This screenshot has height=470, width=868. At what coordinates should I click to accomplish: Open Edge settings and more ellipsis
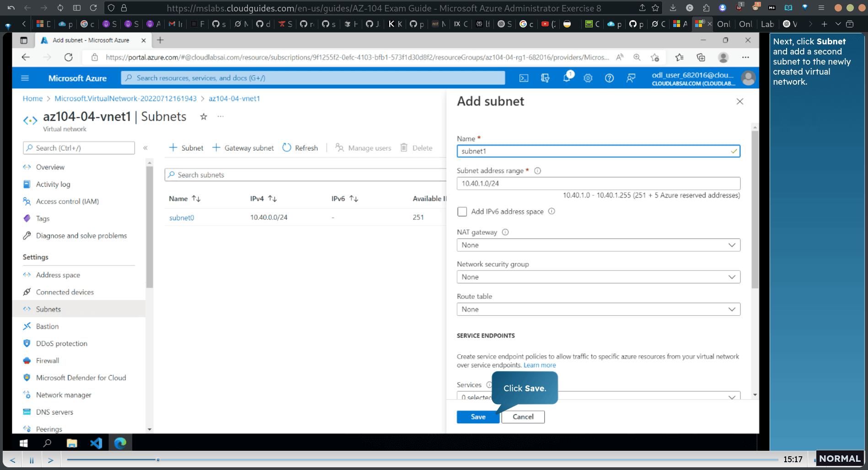[x=745, y=57]
